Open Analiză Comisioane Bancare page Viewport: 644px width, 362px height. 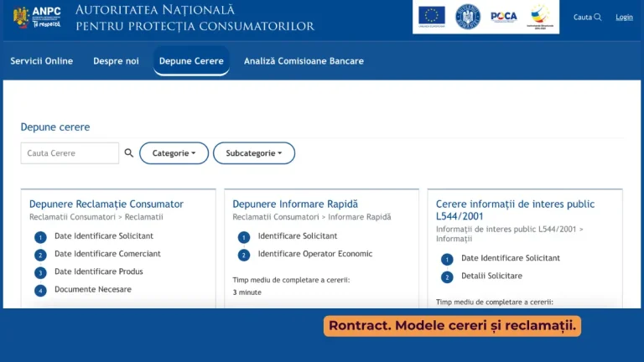304,61
